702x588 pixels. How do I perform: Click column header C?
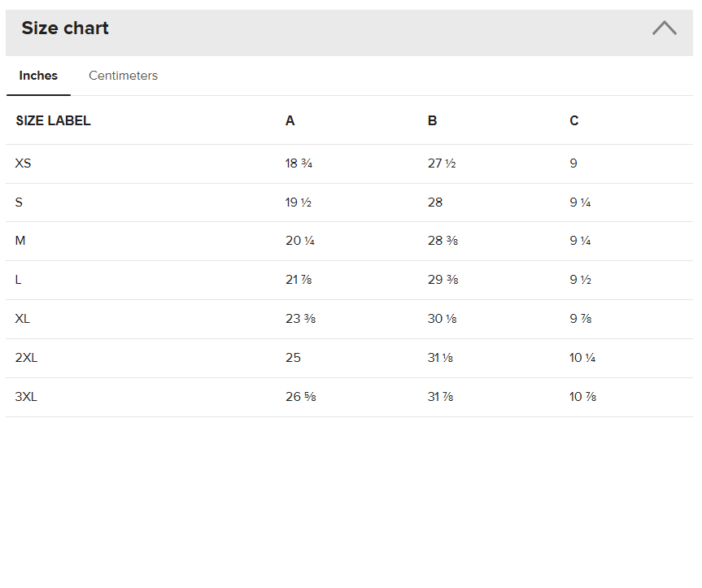pos(574,121)
